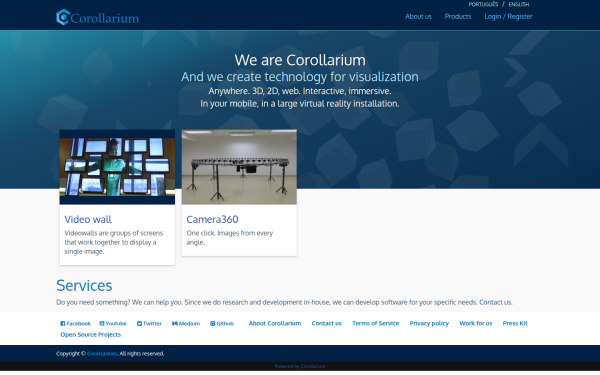Switch language to English
This screenshot has height=375, width=600.
coord(519,4)
